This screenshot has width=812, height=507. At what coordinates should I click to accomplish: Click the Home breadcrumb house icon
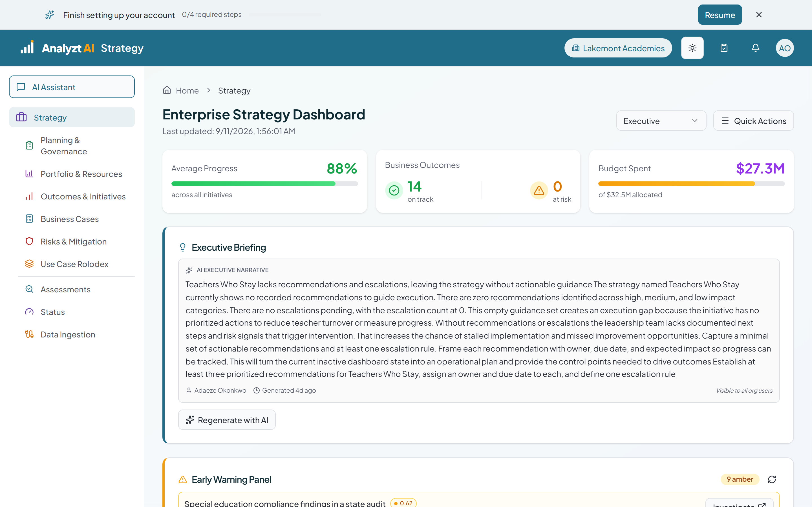(x=167, y=90)
